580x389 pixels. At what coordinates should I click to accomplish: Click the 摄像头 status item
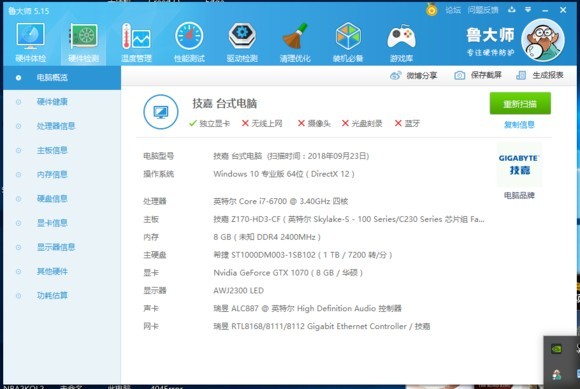[x=314, y=124]
